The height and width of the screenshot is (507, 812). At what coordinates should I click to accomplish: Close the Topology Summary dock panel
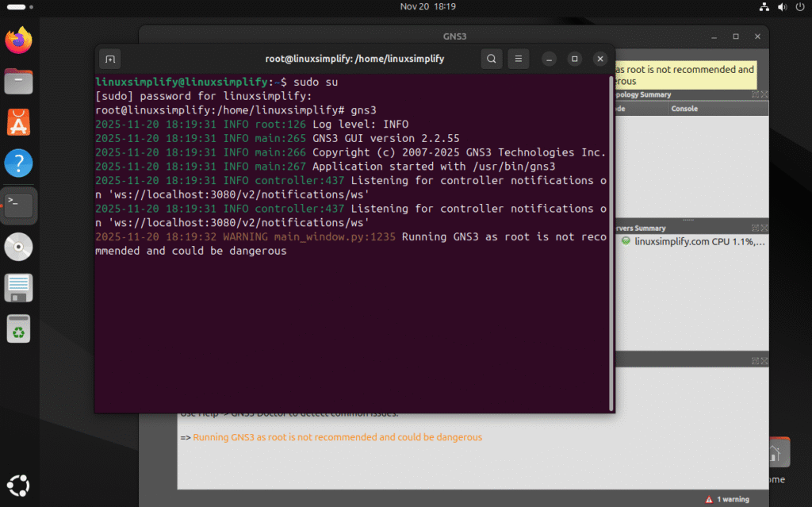pos(764,94)
